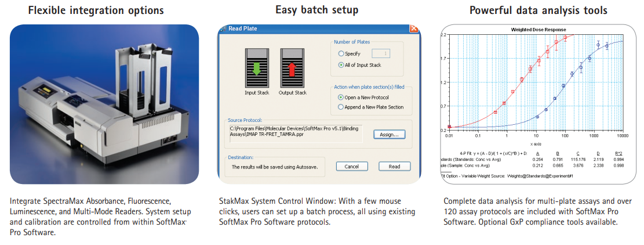Click the Assign... button
This screenshot has height=245, width=644.
click(390, 135)
